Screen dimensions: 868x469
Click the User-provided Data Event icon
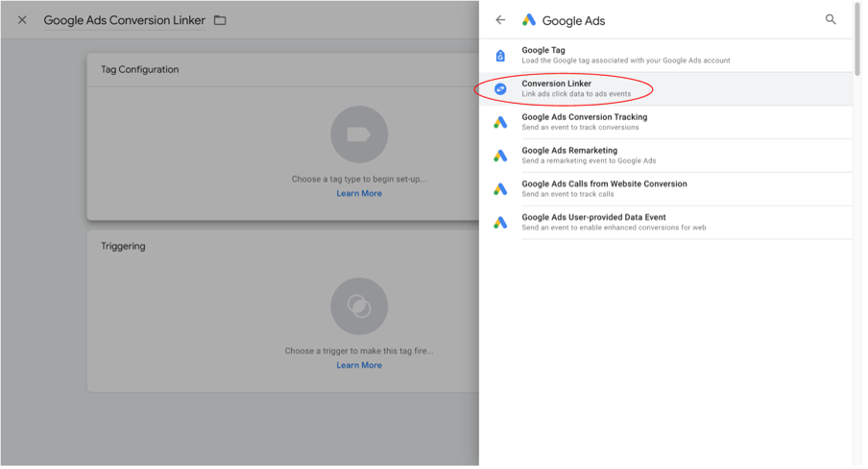click(500, 223)
